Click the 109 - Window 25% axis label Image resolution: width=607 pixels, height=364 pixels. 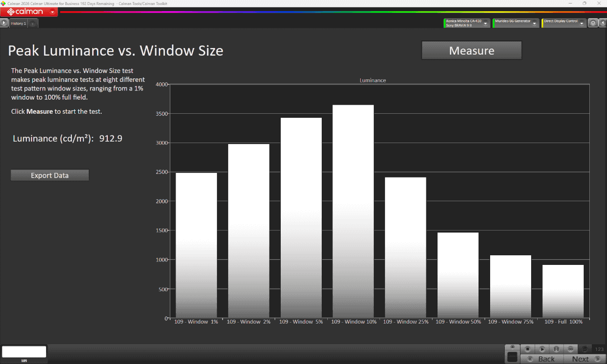406,322
